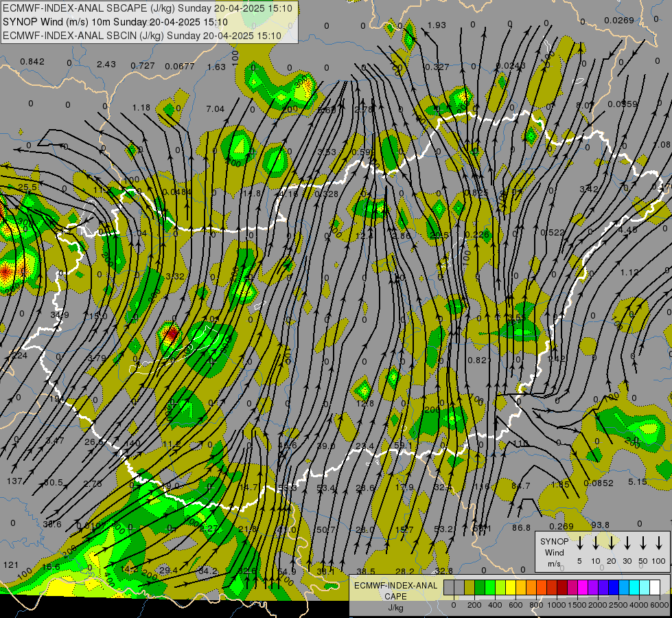The image size is (672, 618).
Task: Click the 800 tick label on CAPE scale
Action: pos(536,605)
